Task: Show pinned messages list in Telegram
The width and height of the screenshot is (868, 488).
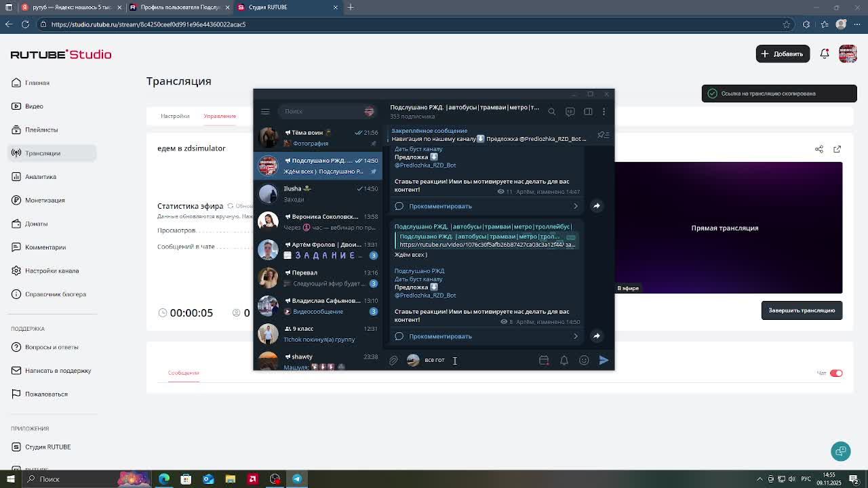Action: point(602,135)
